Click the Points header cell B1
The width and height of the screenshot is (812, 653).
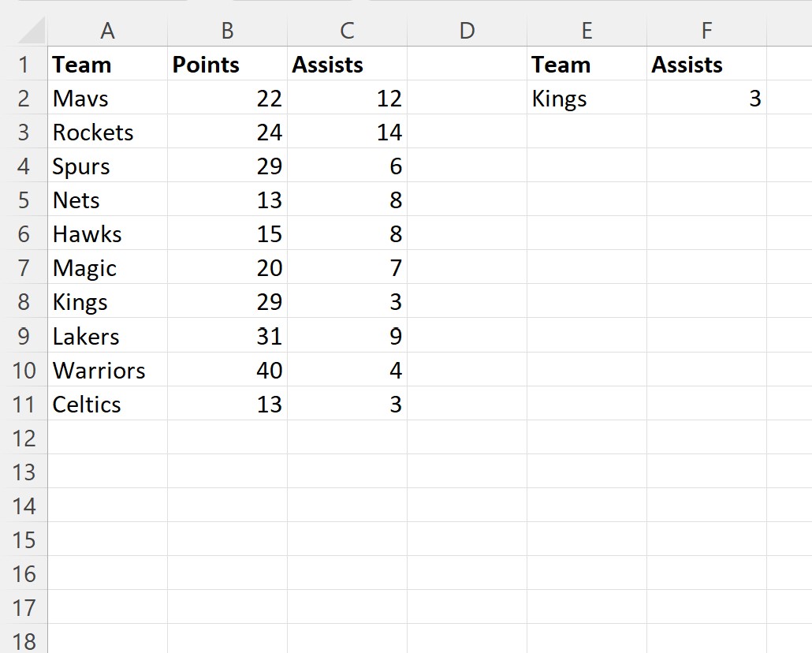pos(227,64)
